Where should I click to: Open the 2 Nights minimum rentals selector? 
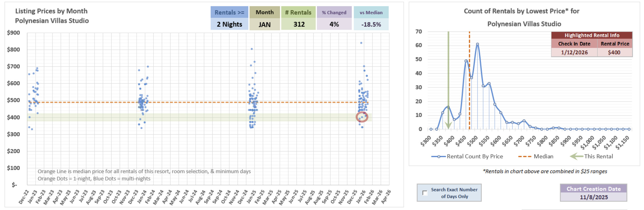pyautogui.click(x=229, y=24)
